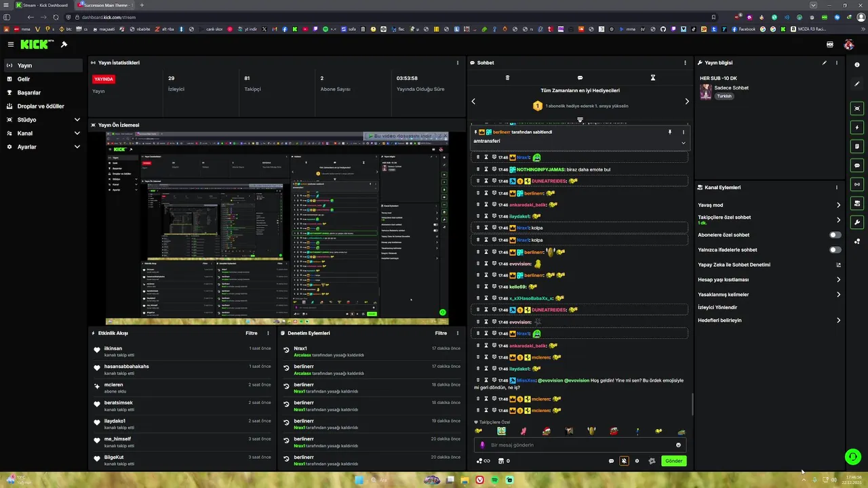The height and width of the screenshot is (488, 868).
Task: Delete NOTHINGINPYJAMAS chat message
Action: pos(477,169)
